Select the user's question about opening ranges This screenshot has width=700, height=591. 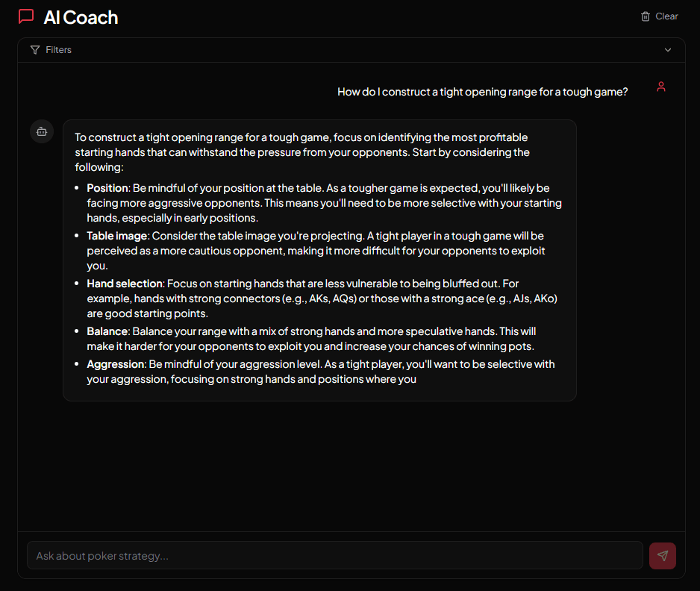pyautogui.click(x=482, y=91)
